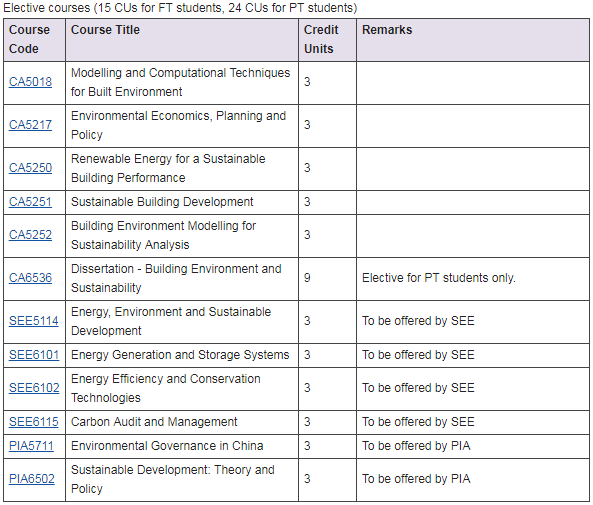Open the SEE5114 course link
This screenshot has height=505, width=593.
click(x=34, y=321)
